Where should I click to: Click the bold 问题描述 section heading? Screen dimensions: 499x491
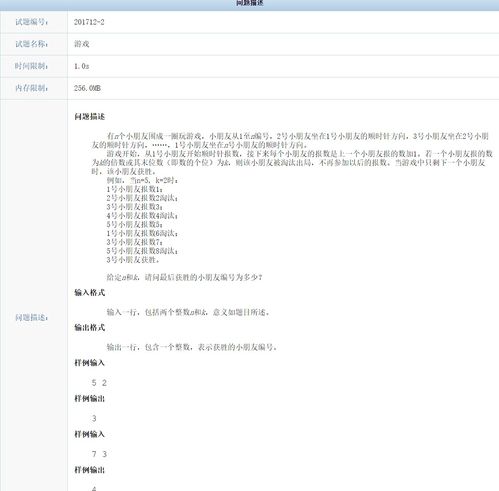(89, 117)
